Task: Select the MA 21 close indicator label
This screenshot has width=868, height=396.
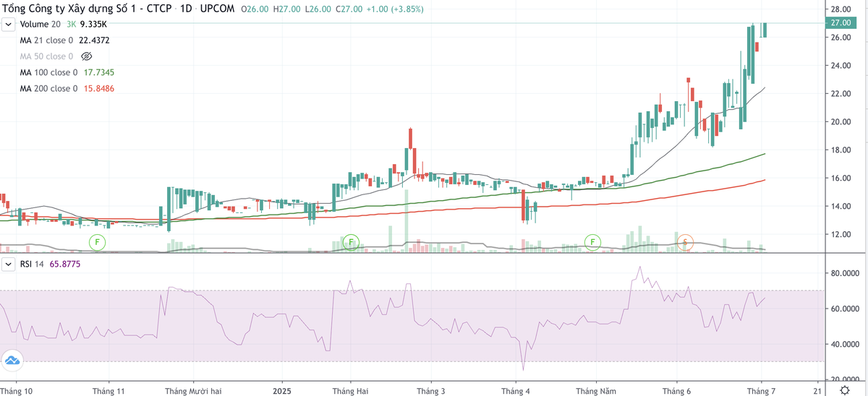Action: coord(47,40)
